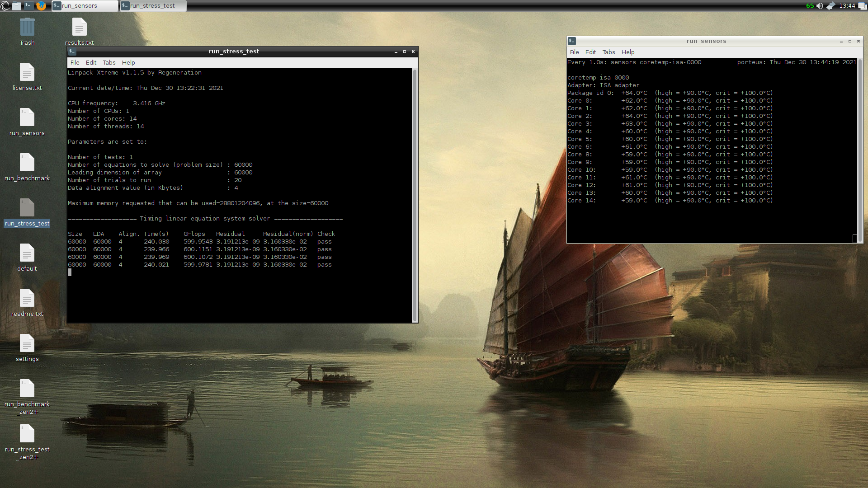Open file manager from panel
Screen dimensions: 868x488
17,6
